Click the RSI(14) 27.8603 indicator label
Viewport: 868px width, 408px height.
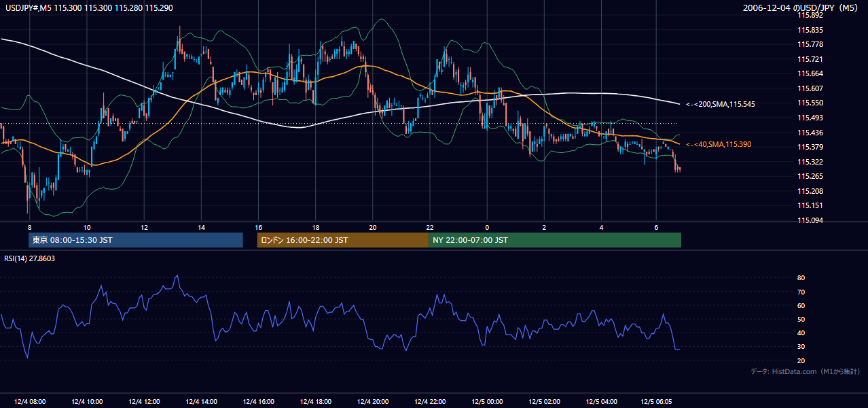coord(30,258)
